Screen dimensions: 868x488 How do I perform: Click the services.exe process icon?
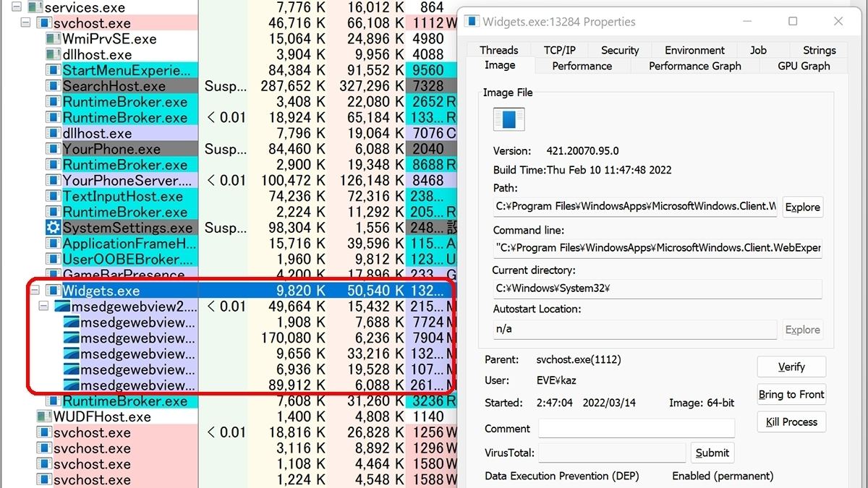click(x=35, y=7)
